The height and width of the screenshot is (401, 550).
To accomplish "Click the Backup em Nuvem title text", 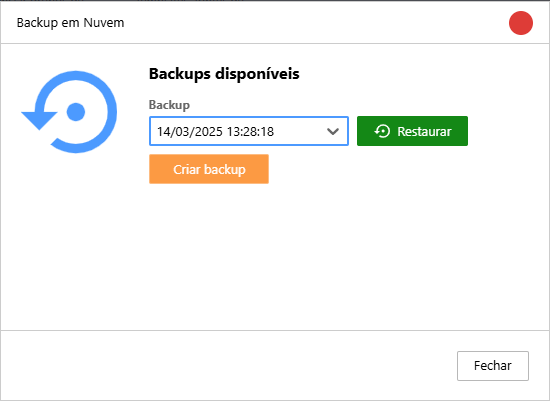I will pos(71,23).
